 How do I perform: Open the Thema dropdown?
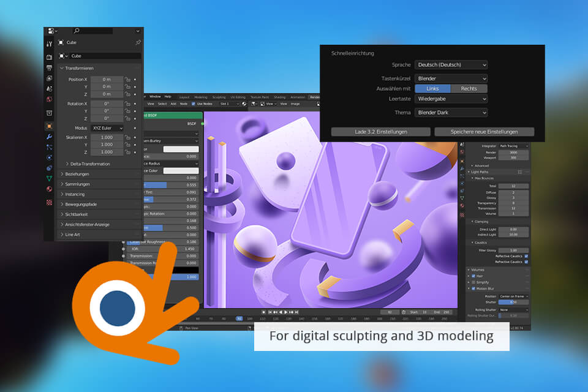click(x=451, y=113)
